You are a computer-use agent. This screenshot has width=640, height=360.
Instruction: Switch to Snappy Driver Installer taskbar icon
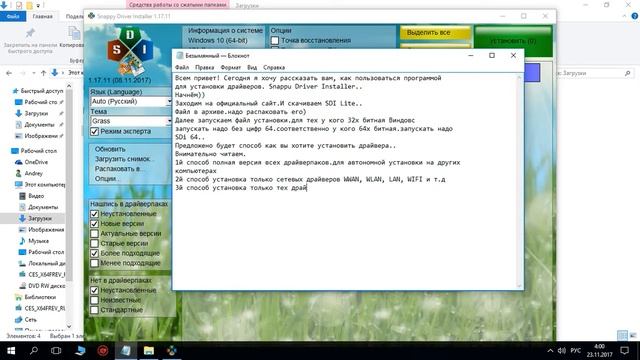click(x=172, y=351)
